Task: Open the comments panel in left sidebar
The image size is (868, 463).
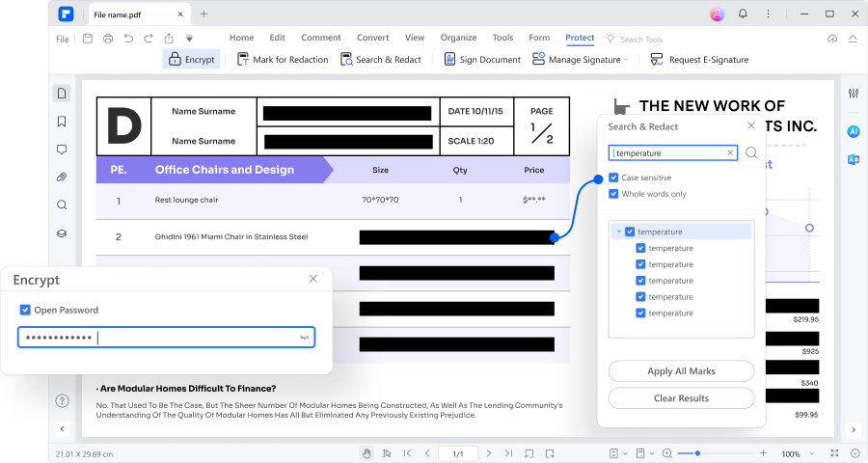Action: click(62, 150)
